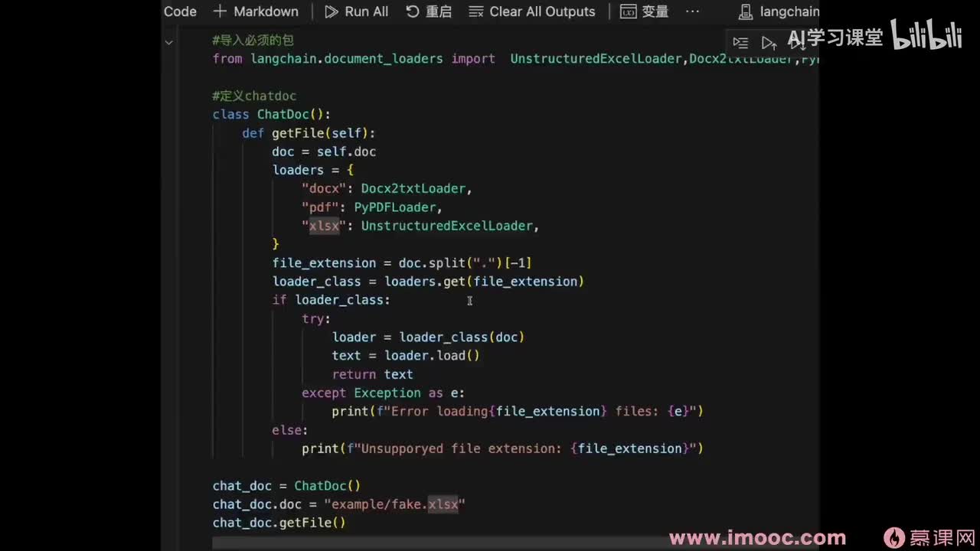This screenshot has width=980, height=551.
Task: Click the "loaders = {" line
Action: click(x=313, y=170)
